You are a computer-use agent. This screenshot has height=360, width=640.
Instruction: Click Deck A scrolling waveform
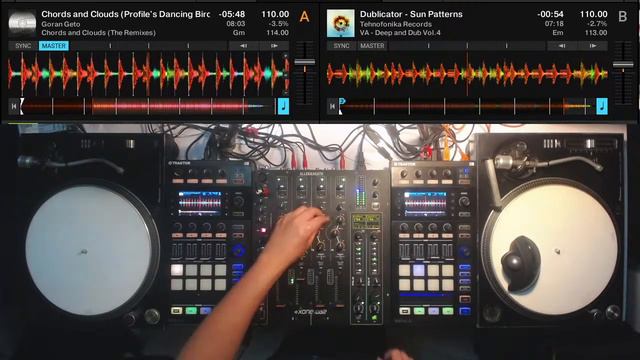[x=149, y=74]
